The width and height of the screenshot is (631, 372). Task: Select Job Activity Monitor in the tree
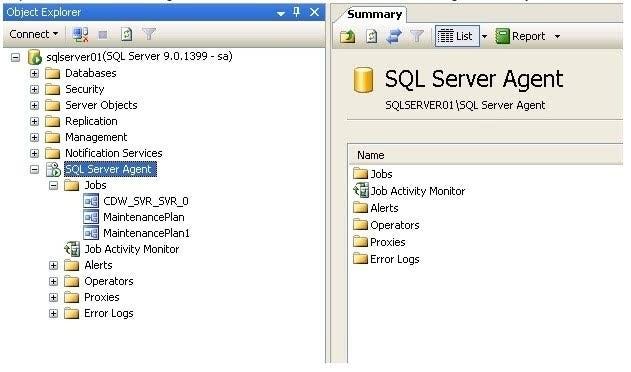tap(132, 249)
